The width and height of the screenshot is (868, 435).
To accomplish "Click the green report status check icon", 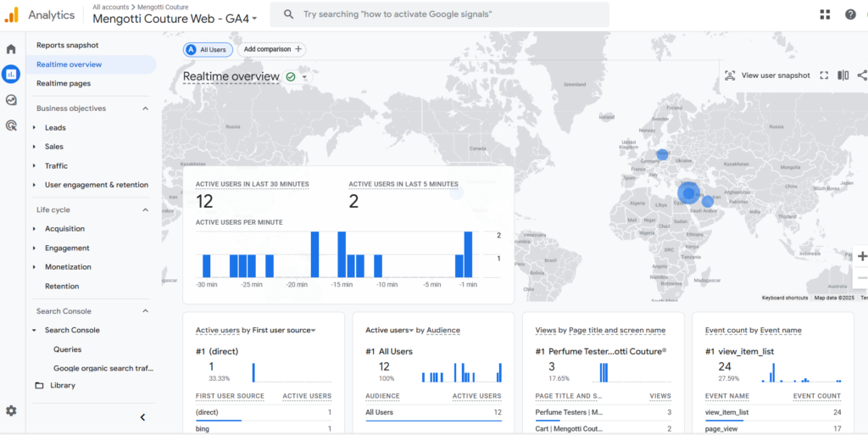I will pyautogui.click(x=291, y=77).
